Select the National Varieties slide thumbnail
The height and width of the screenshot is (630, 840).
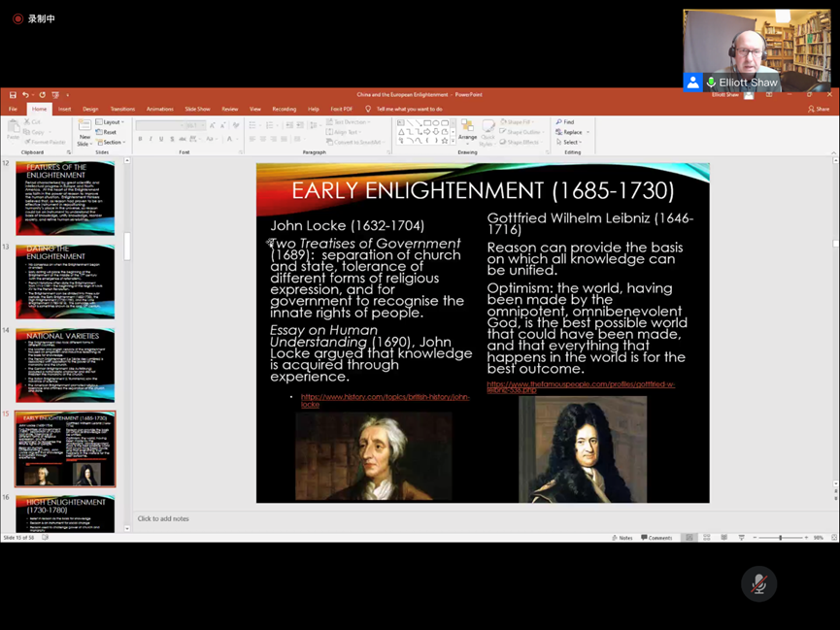65,365
